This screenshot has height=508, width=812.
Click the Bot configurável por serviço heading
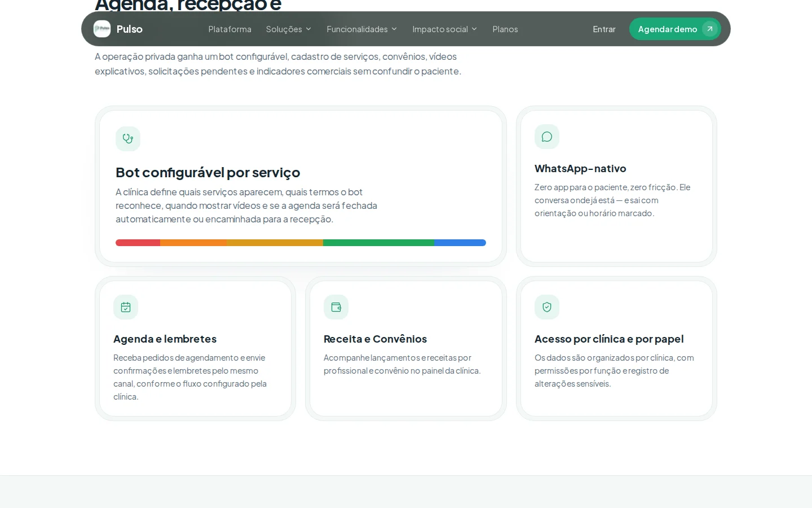pos(208,172)
